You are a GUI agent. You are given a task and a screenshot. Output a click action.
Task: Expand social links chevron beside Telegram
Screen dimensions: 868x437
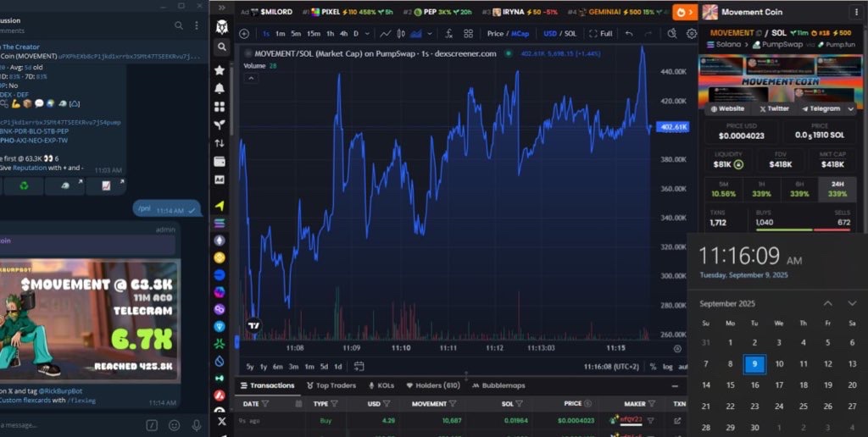click(851, 109)
